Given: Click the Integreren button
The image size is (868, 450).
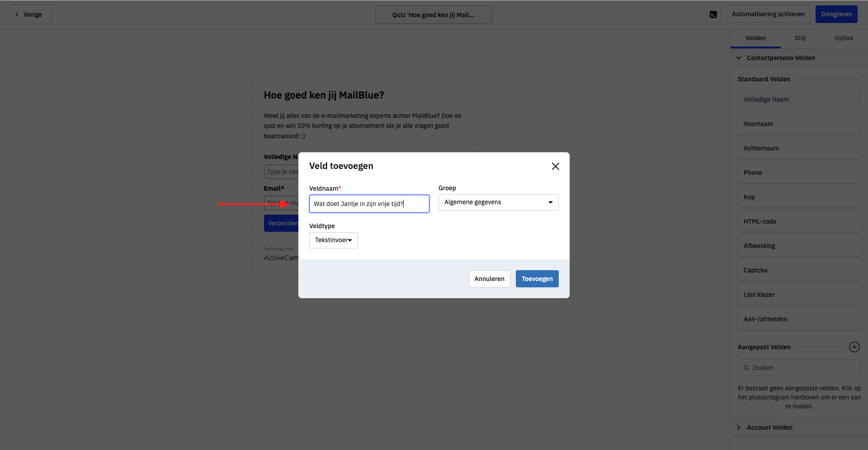Looking at the screenshot, I should tap(836, 14).
